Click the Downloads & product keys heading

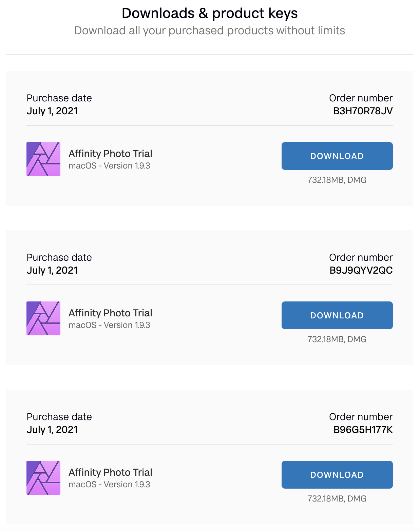coord(210,14)
